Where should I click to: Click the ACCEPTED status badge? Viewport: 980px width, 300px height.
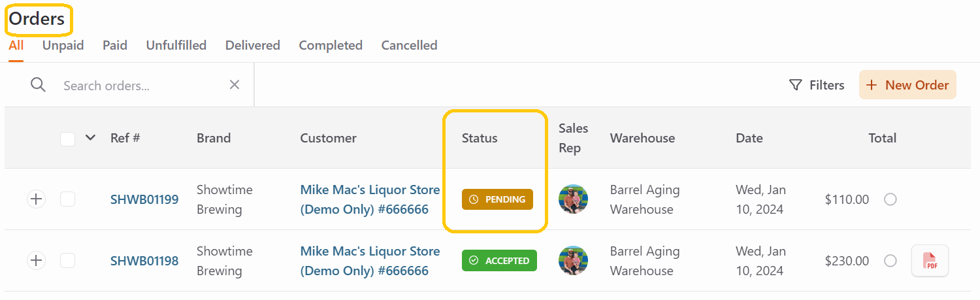click(499, 261)
